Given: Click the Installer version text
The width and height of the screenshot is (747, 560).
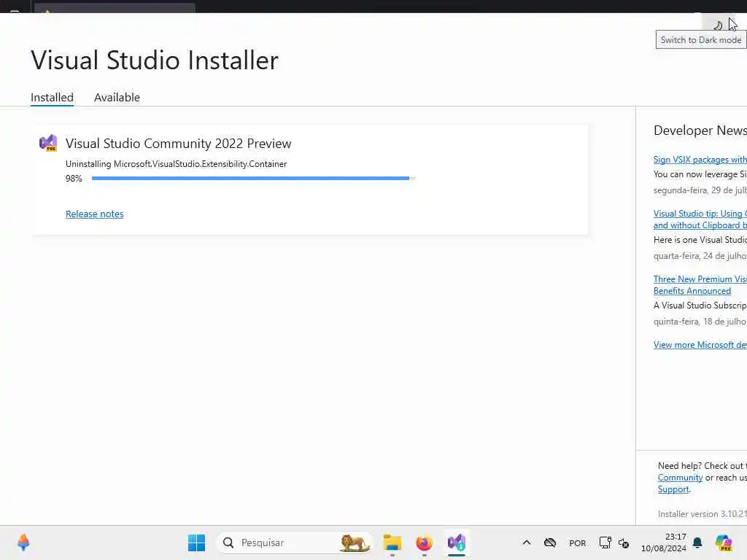Looking at the screenshot, I should pos(703,514).
